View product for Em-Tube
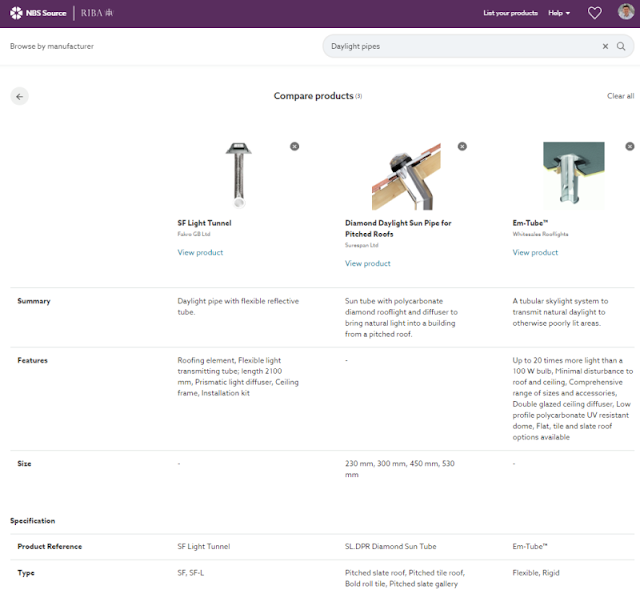Viewport: 640px width, 590px height. point(535,252)
